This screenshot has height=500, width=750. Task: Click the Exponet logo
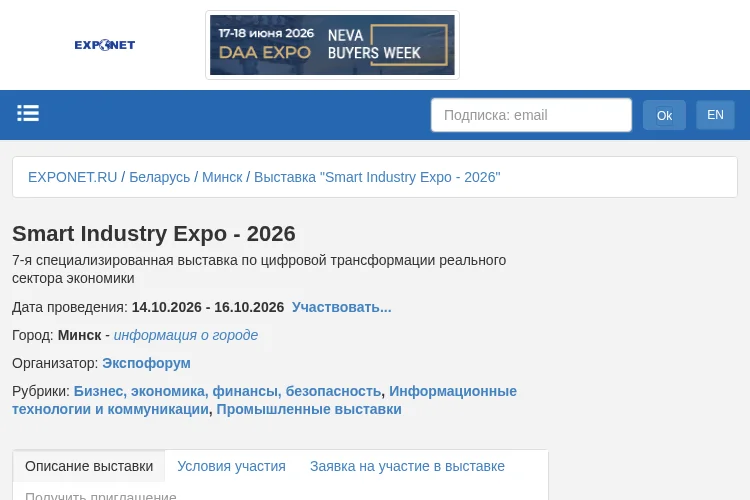point(105,45)
